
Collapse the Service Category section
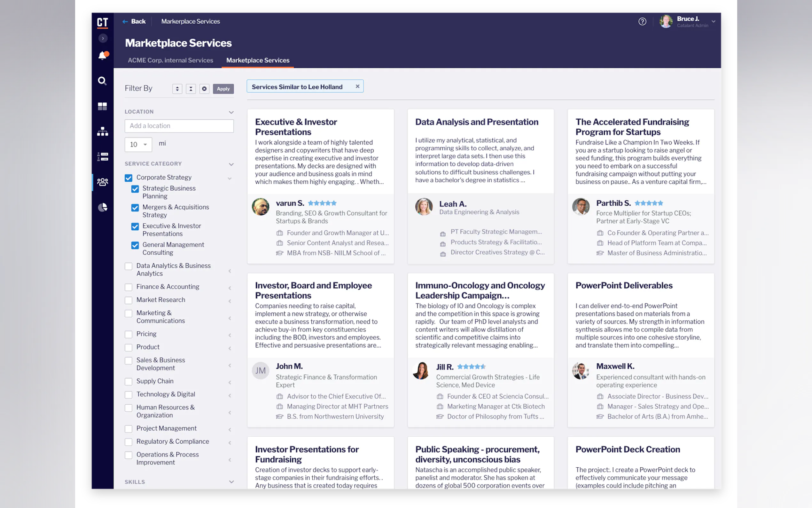(231, 164)
